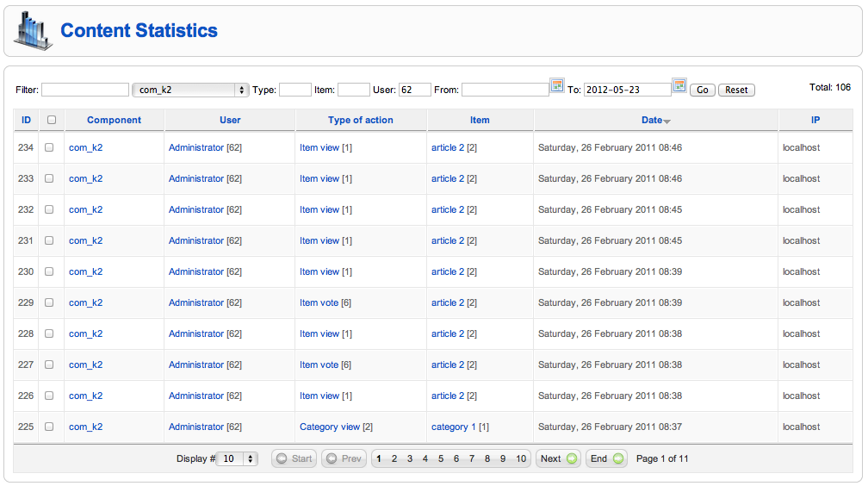Image resolution: width=868 pixels, height=486 pixels.
Task: Reset the filter fields
Action: [x=736, y=90]
